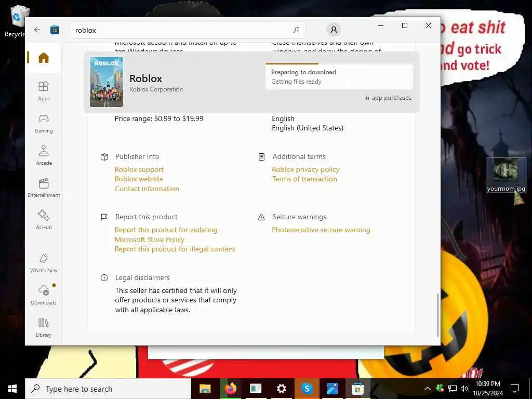The width and height of the screenshot is (532, 399).
Task: Click the Preparing to download progress bar
Action: 339,64
